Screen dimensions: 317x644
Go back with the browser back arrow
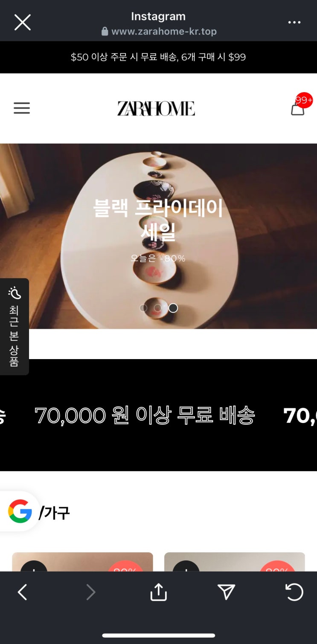point(22,592)
